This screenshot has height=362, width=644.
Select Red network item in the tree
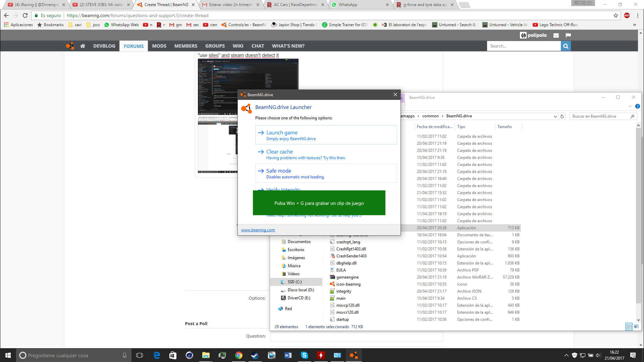pos(288,309)
